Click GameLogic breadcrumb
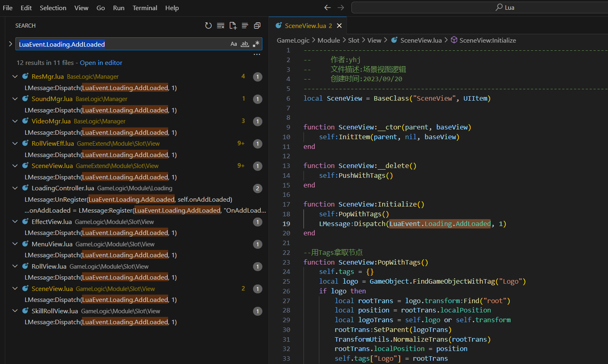The image size is (608, 364). pos(293,40)
